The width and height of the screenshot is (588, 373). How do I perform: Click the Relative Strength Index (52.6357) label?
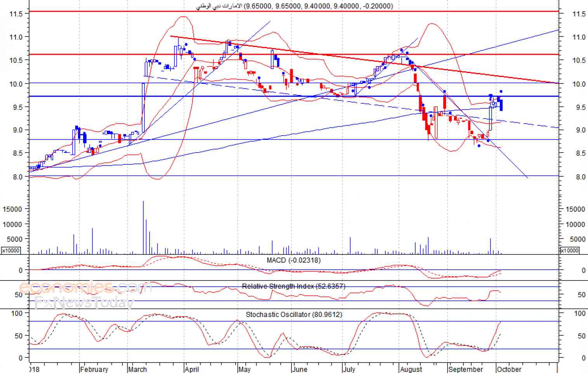pyautogui.click(x=293, y=286)
